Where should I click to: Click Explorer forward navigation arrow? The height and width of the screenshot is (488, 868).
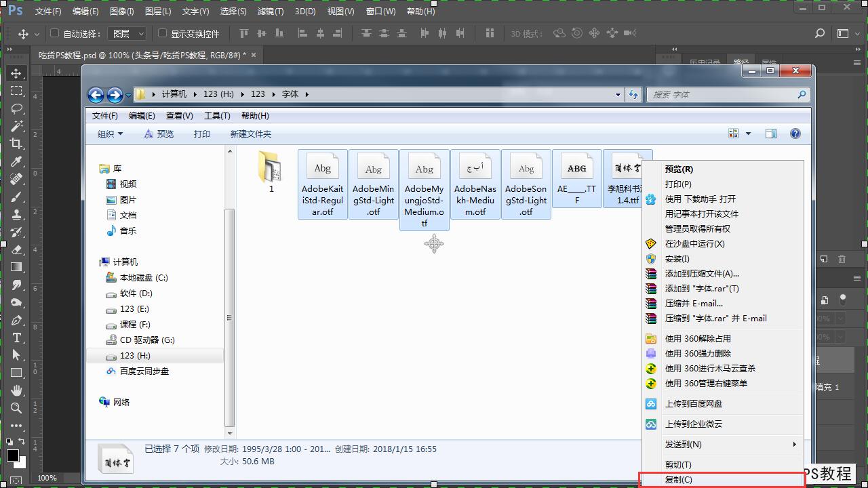pos(115,94)
